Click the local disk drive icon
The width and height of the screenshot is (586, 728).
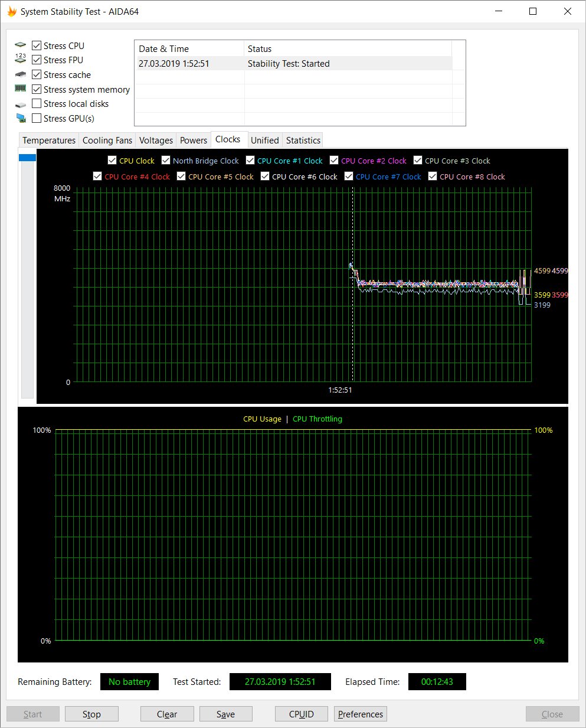[x=21, y=105]
